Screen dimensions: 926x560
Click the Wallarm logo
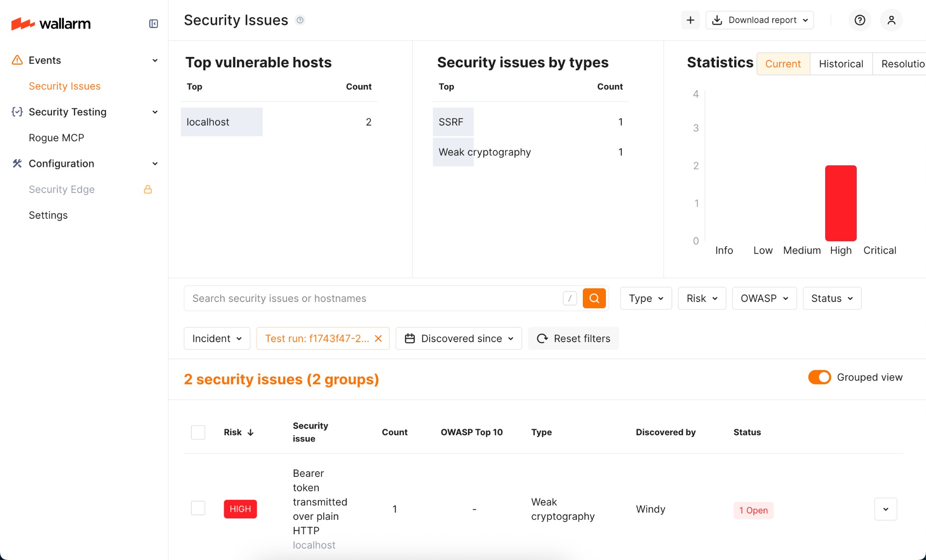pos(51,24)
